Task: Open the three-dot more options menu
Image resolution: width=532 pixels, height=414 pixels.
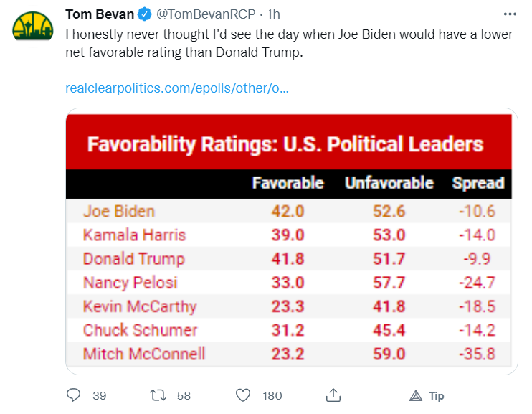Action: pyautogui.click(x=510, y=14)
